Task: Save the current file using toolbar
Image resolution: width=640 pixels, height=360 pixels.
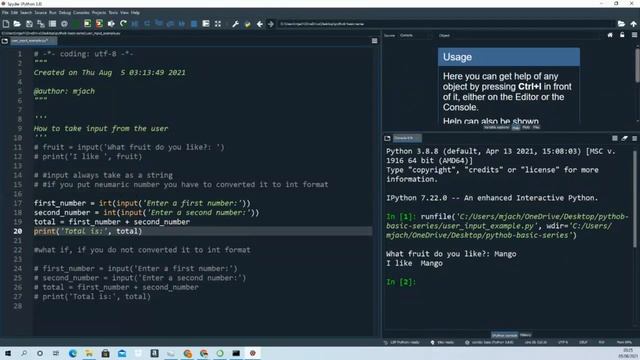Action: tap(29, 24)
